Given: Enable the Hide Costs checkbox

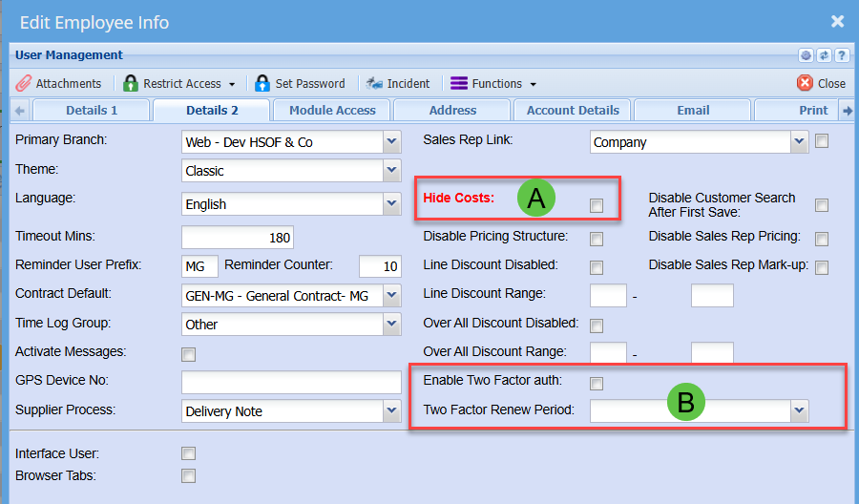Looking at the screenshot, I should [597, 205].
